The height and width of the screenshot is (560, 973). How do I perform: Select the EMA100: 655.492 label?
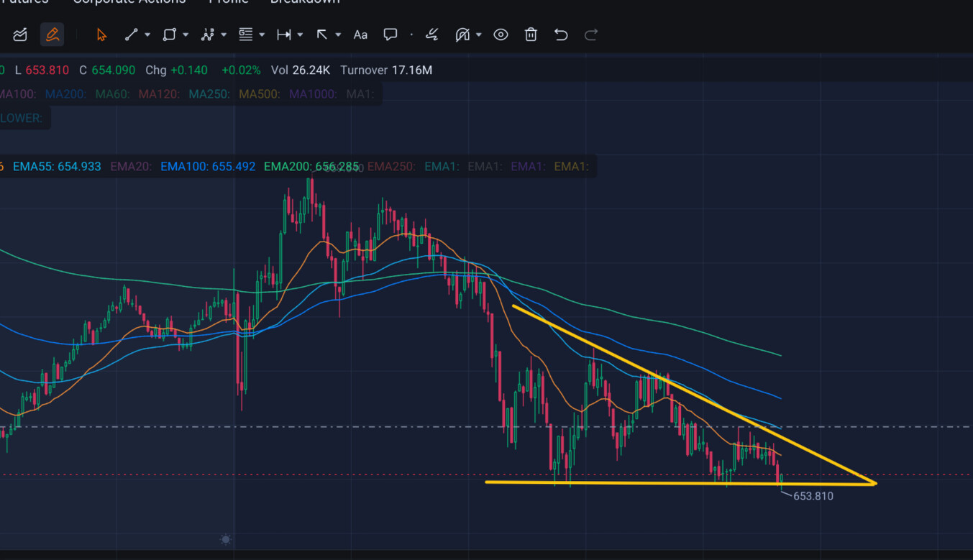coord(208,167)
